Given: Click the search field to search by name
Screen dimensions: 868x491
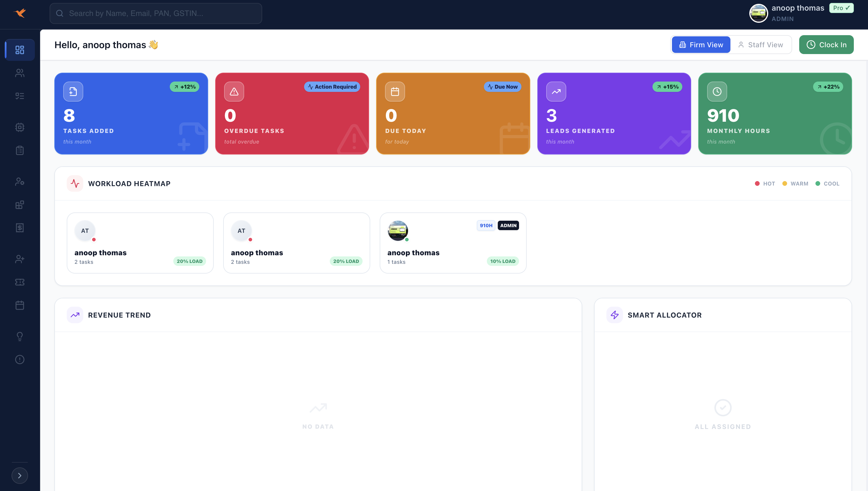Looking at the screenshot, I should (x=155, y=13).
